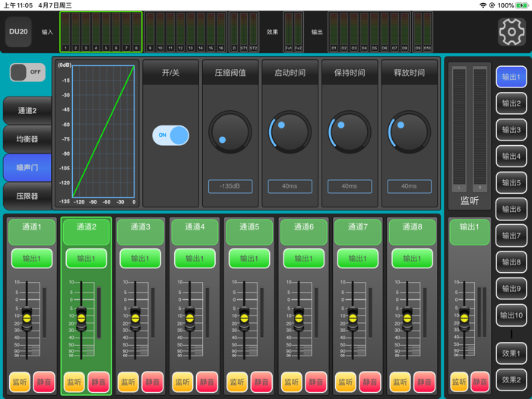Tap the battery status icon
Screen dimensions: 532x399
[521, 5]
